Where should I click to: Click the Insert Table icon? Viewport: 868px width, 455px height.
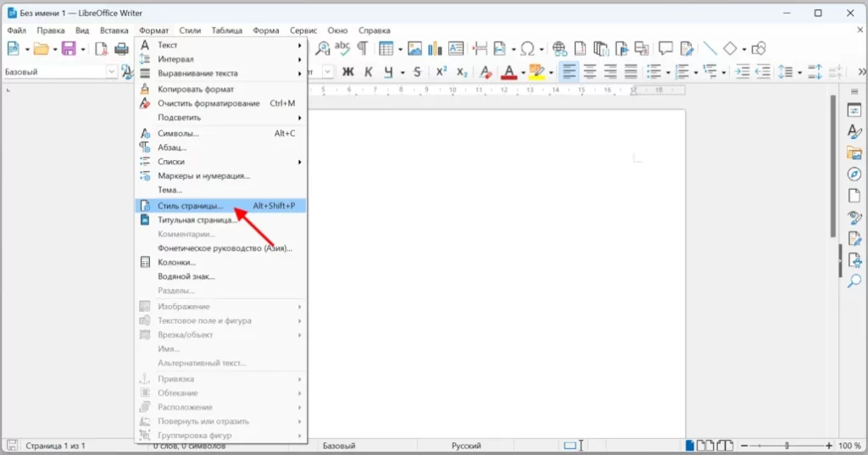[x=386, y=48]
